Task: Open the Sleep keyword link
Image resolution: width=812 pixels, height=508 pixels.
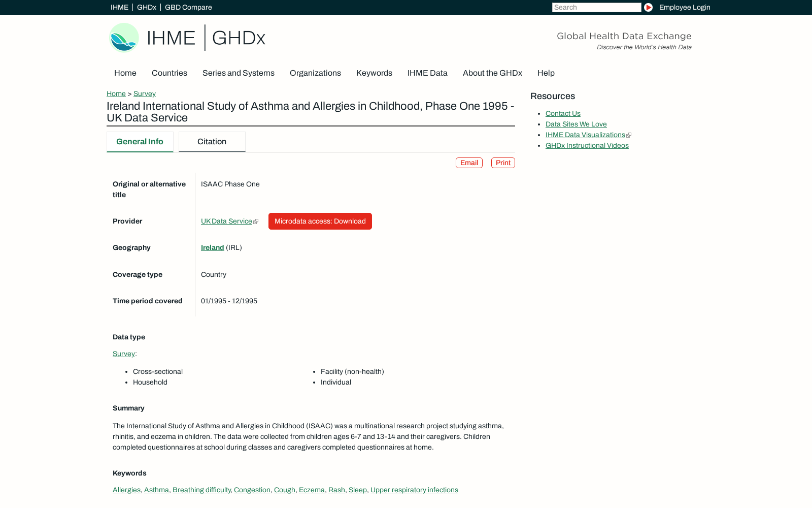Action: (x=358, y=490)
